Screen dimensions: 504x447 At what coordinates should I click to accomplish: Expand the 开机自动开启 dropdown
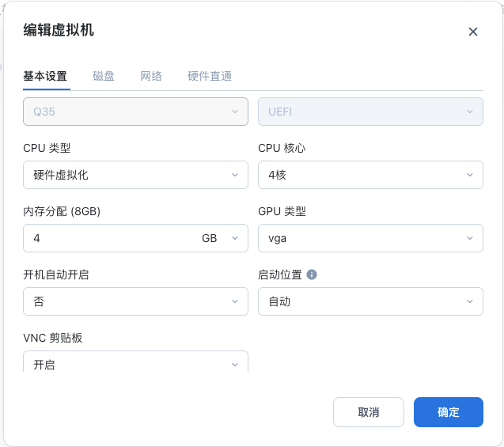[x=135, y=301]
